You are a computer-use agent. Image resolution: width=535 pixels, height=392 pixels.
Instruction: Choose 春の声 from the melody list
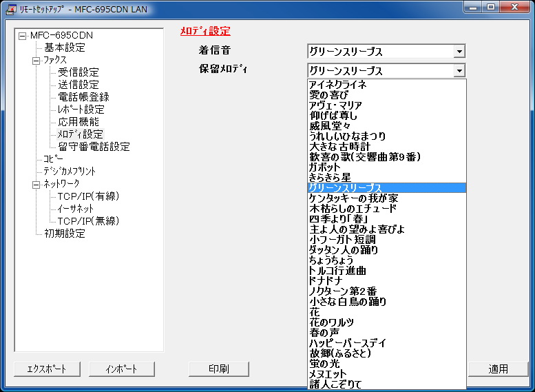(386, 332)
